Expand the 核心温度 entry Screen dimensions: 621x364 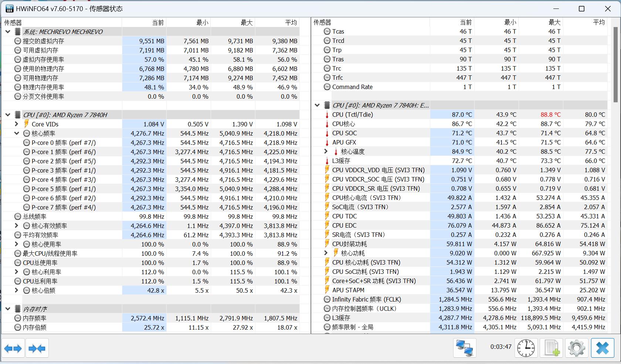click(x=326, y=152)
